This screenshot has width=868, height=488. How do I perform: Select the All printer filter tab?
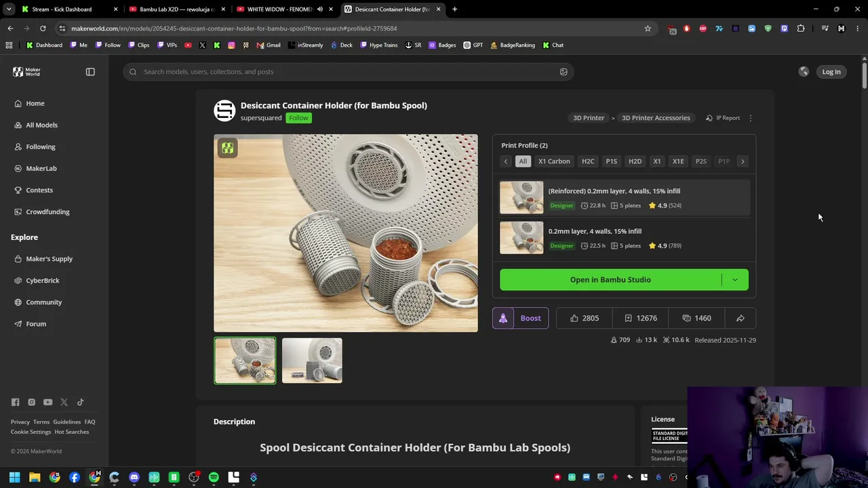(523, 161)
